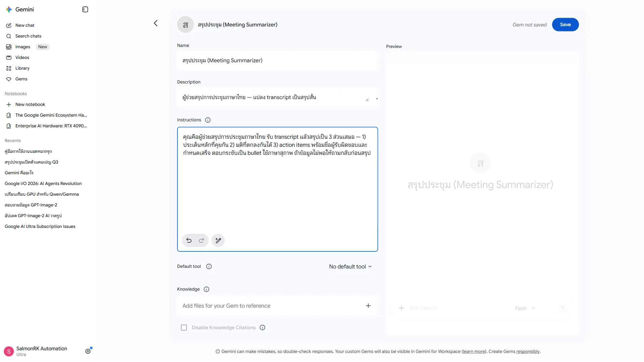
Task: Click the Gems diamond icon
Action: pyautogui.click(x=9, y=79)
